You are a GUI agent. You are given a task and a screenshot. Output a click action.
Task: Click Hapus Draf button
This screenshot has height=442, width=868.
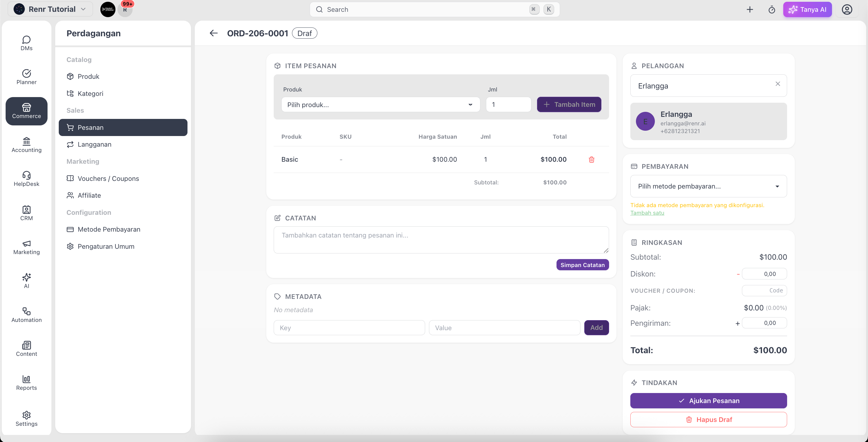click(708, 420)
